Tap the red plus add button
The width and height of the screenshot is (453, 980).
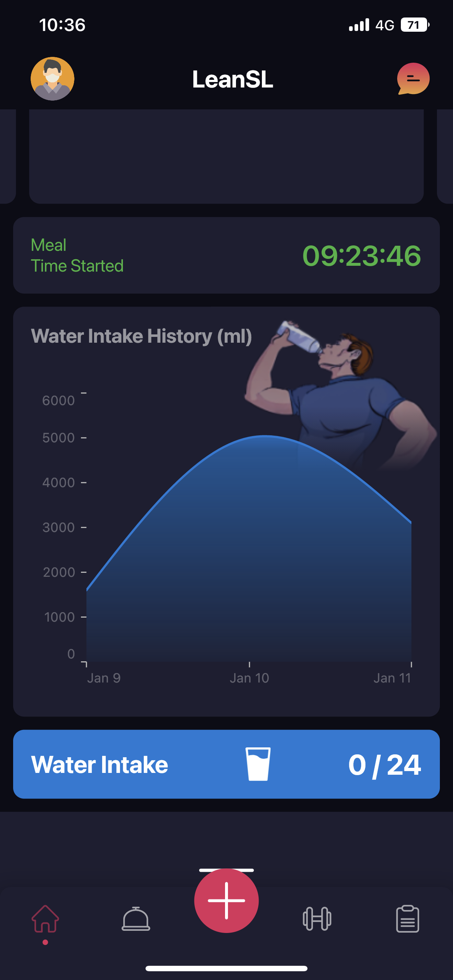[226, 901]
